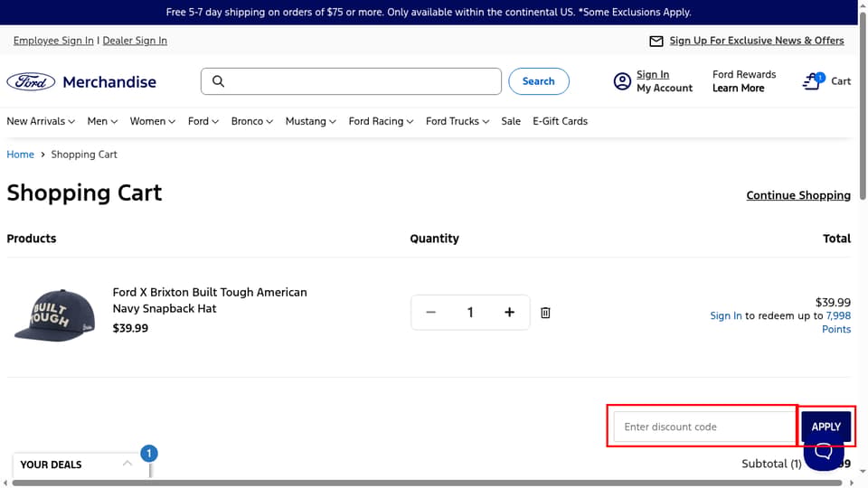
Task: Expand the Mustang menu
Action: [x=310, y=121]
